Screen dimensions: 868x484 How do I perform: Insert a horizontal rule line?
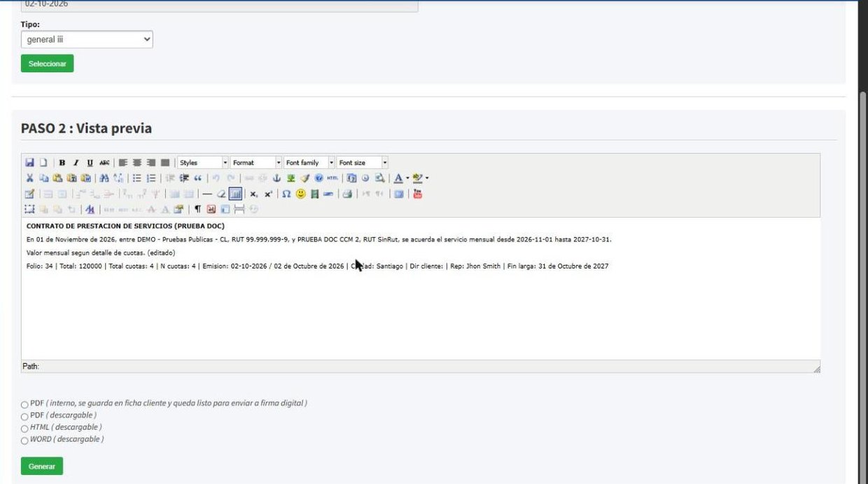[x=207, y=194]
